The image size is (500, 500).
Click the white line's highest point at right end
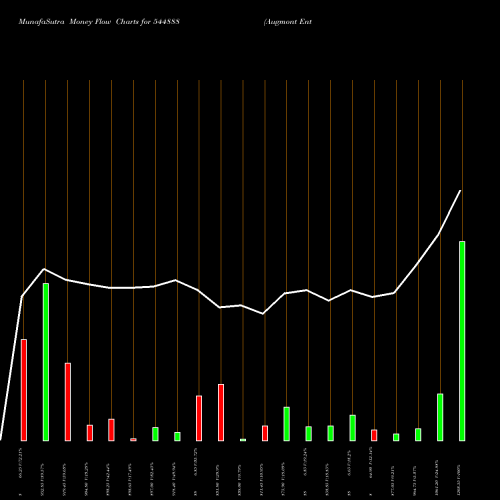pos(460,191)
